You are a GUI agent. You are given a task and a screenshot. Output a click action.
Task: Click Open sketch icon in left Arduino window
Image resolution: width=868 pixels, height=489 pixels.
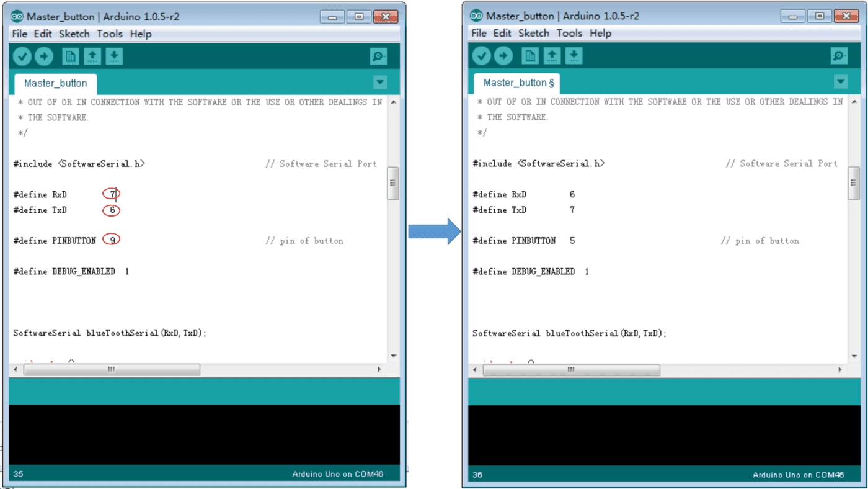[92, 56]
